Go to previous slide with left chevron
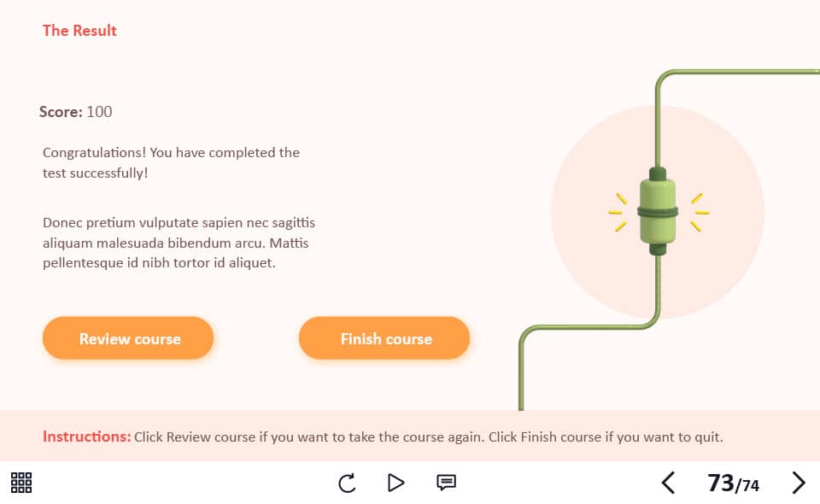This screenshot has width=820, height=504. click(x=668, y=483)
